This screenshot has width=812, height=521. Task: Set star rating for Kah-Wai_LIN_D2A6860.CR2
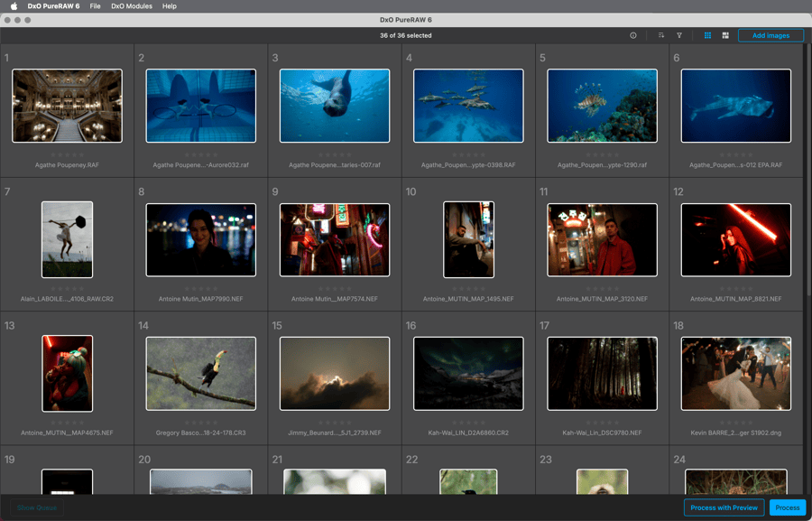coord(468,423)
